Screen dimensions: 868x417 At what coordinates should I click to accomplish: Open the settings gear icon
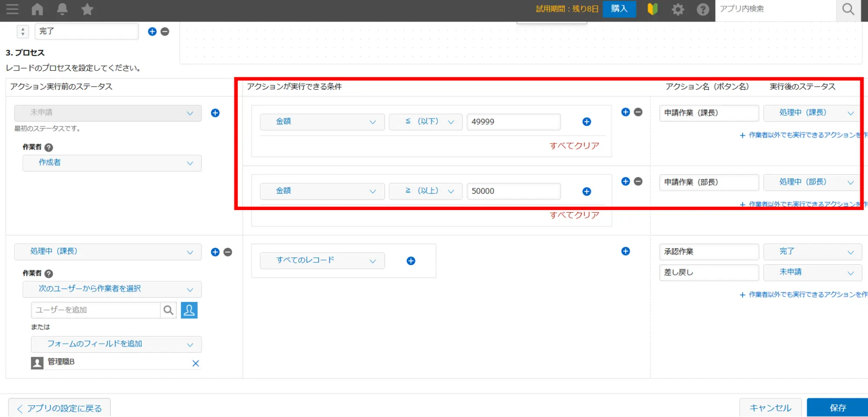coord(677,9)
